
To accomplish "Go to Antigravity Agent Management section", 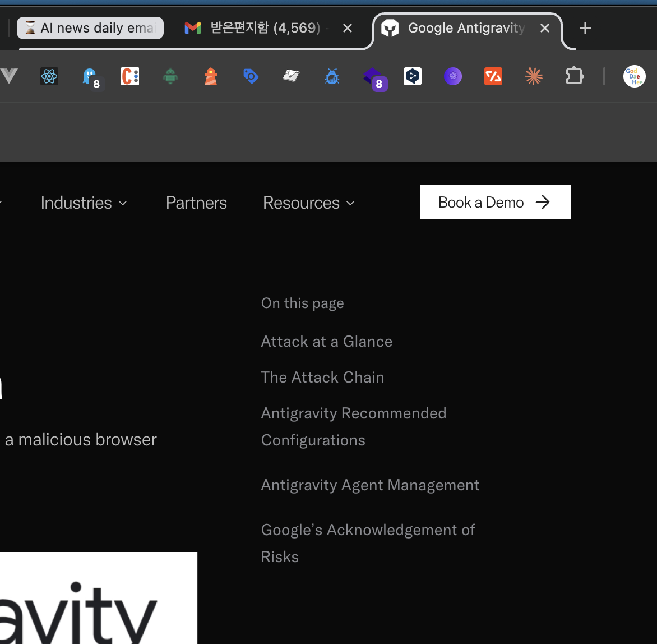I will pos(370,485).
